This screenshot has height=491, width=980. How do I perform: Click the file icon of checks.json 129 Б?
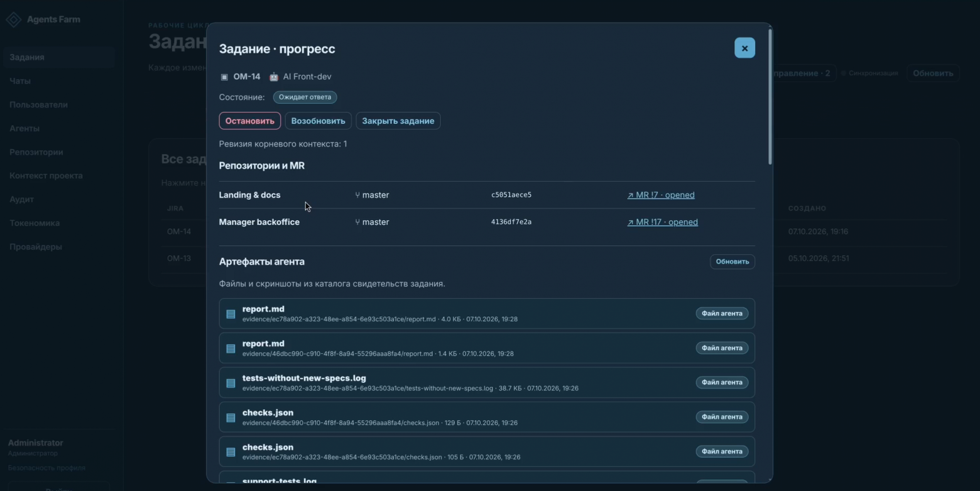pyautogui.click(x=231, y=417)
